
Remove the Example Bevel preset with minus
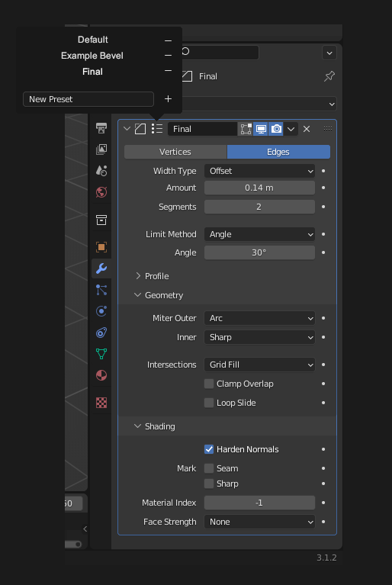169,55
